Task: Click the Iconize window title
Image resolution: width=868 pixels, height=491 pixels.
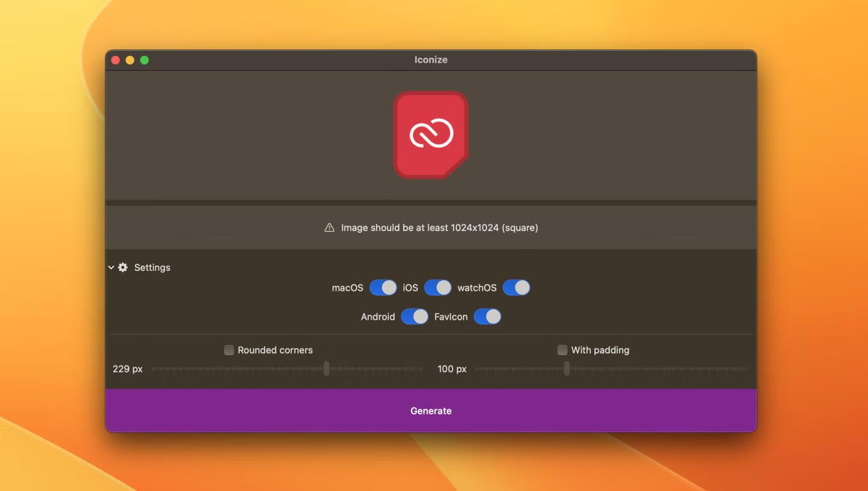Action: (x=431, y=60)
